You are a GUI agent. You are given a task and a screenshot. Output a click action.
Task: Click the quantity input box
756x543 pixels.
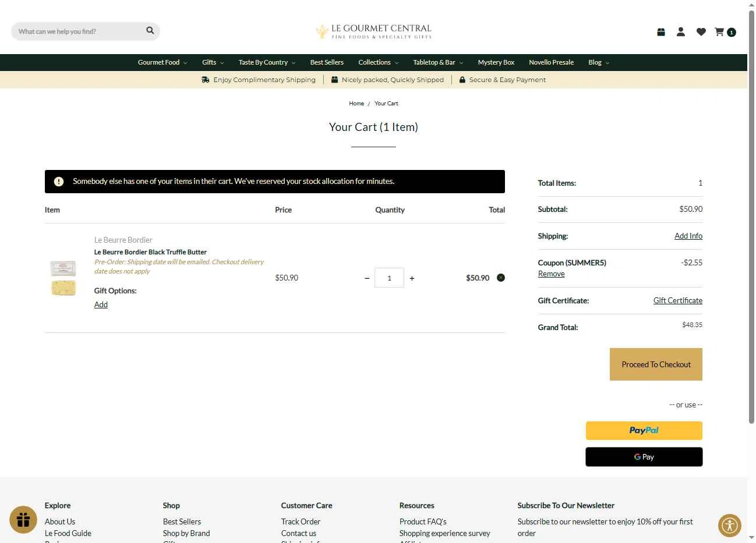pyautogui.click(x=389, y=278)
